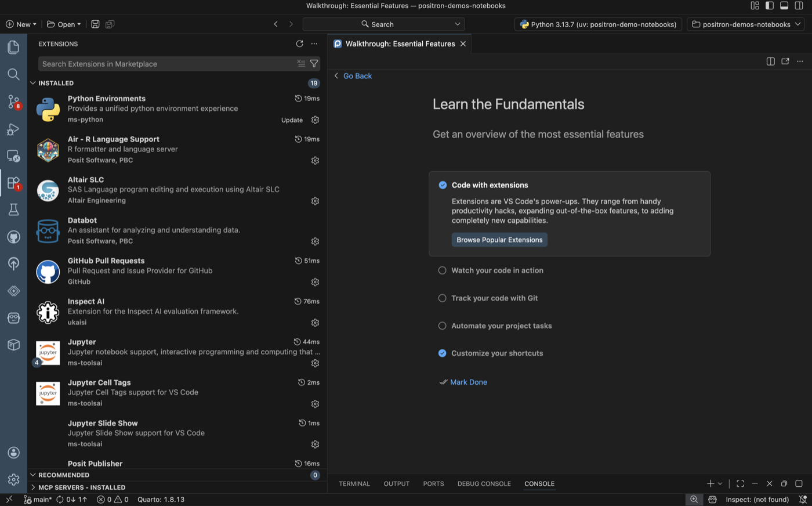The image size is (812, 506).
Task: Open Manage gear in activity bar
Action: [13, 480]
